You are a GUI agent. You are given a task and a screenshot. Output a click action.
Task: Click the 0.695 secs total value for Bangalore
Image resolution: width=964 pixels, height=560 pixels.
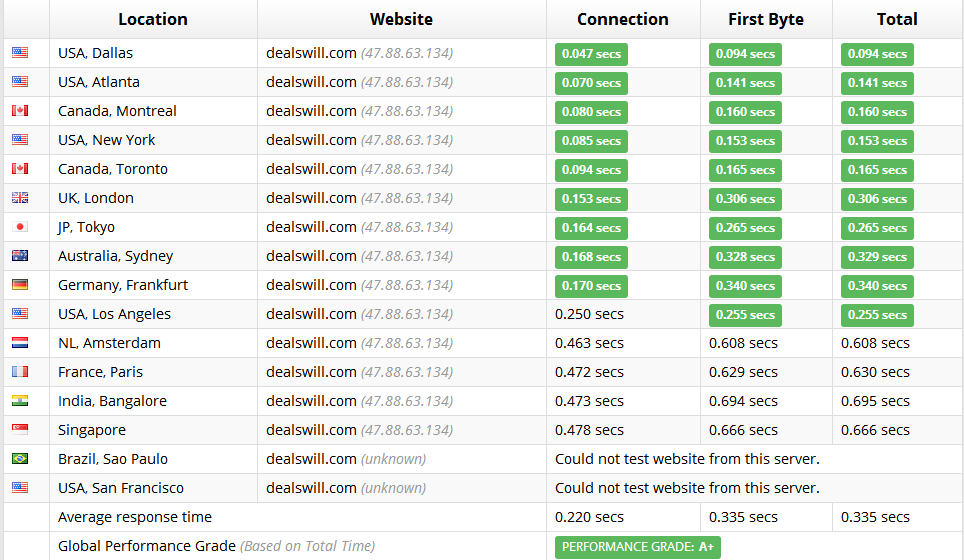[875, 401]
